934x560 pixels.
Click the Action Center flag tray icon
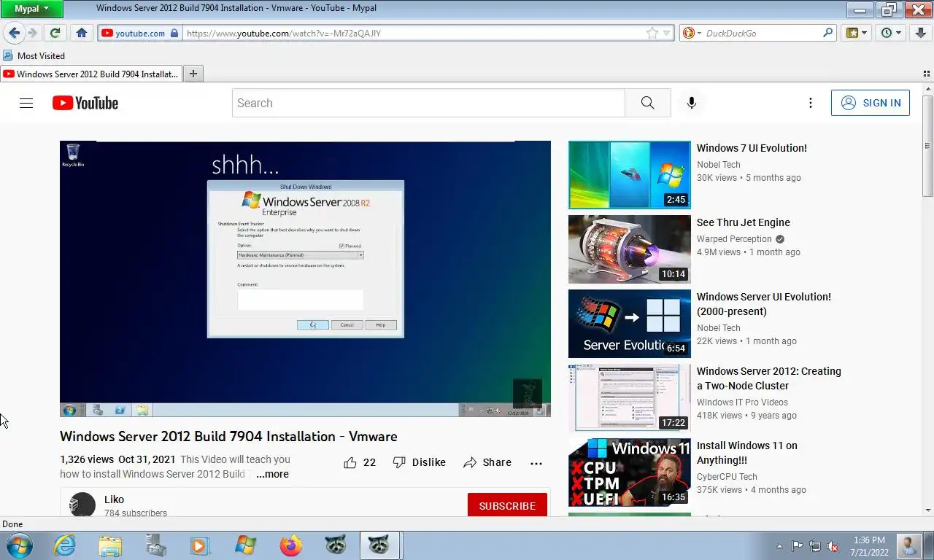point(797,546)
